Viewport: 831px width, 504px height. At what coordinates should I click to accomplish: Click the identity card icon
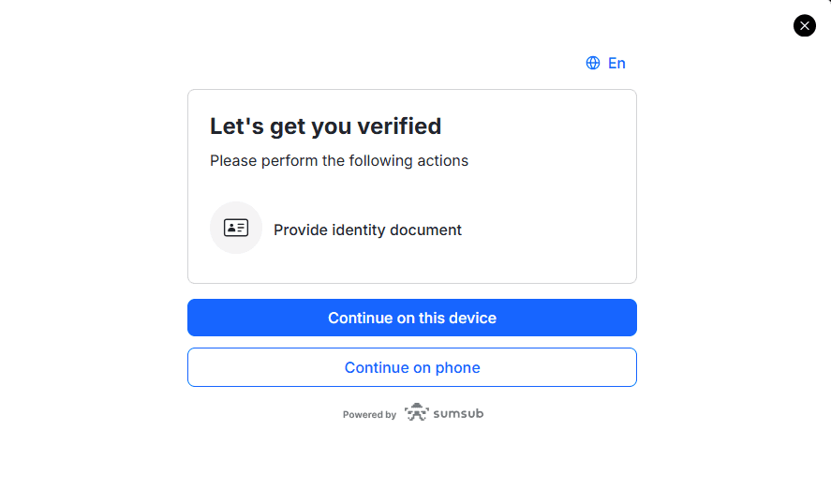click(236, 228)
